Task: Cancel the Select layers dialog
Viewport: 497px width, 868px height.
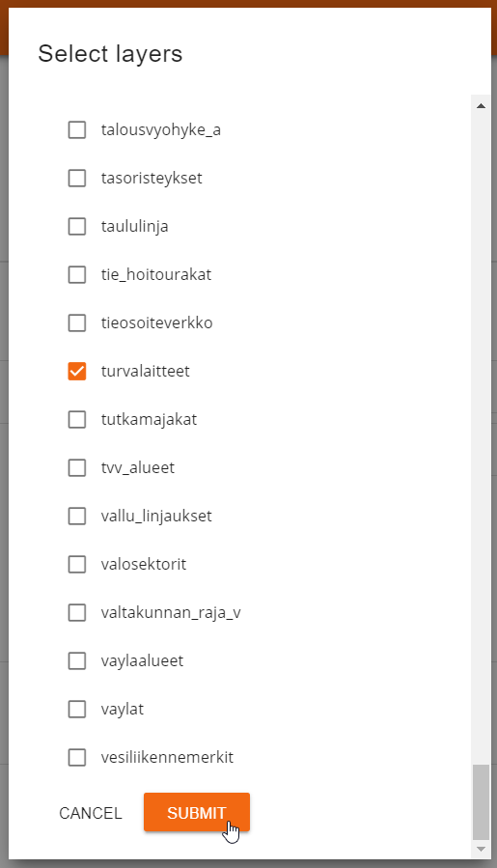Action: (x=91, y=813)
